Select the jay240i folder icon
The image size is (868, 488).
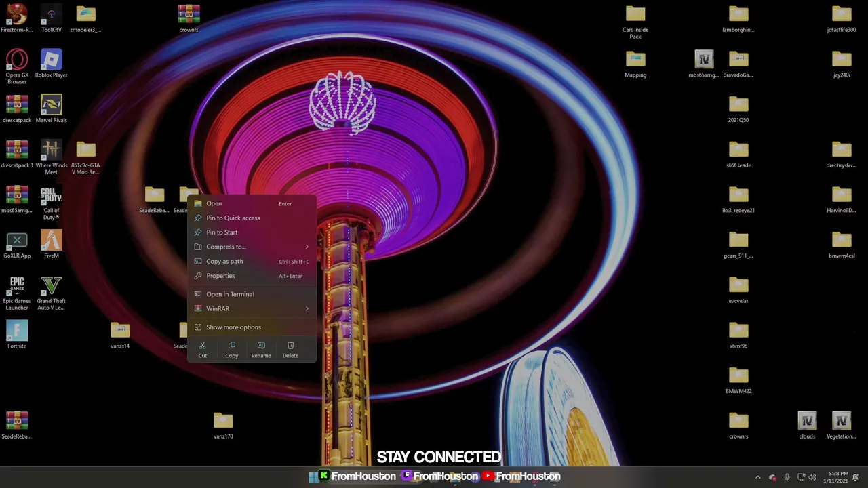coord(842,64)
